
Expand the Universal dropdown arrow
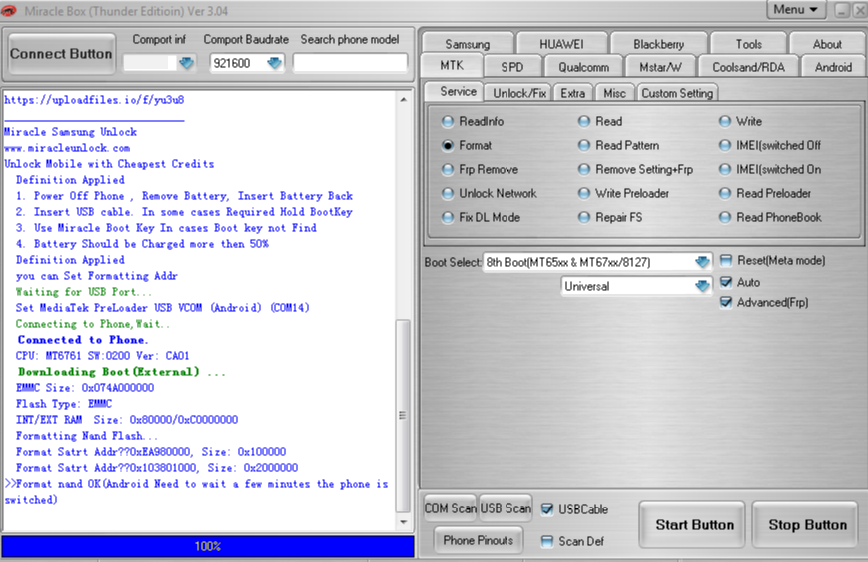702,286
